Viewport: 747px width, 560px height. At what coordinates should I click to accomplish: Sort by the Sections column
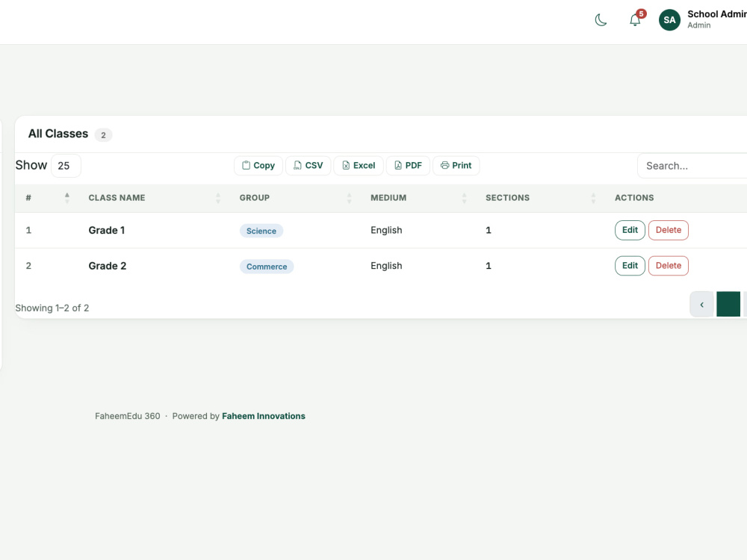(x=540, y=198)
